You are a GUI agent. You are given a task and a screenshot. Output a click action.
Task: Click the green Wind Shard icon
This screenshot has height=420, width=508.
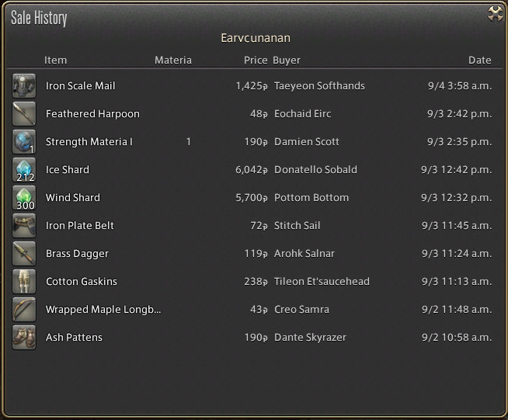click(x=24, y=198)
